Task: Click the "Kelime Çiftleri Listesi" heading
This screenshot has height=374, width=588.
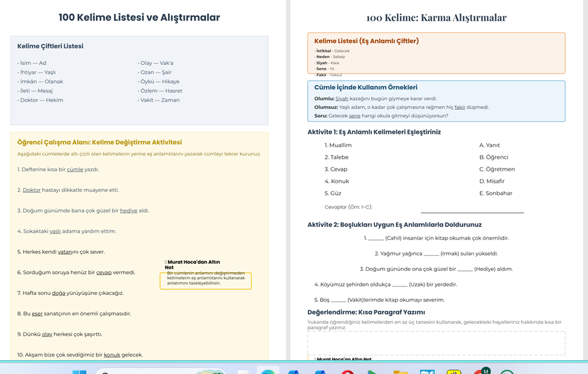Action: click(50, 46)
